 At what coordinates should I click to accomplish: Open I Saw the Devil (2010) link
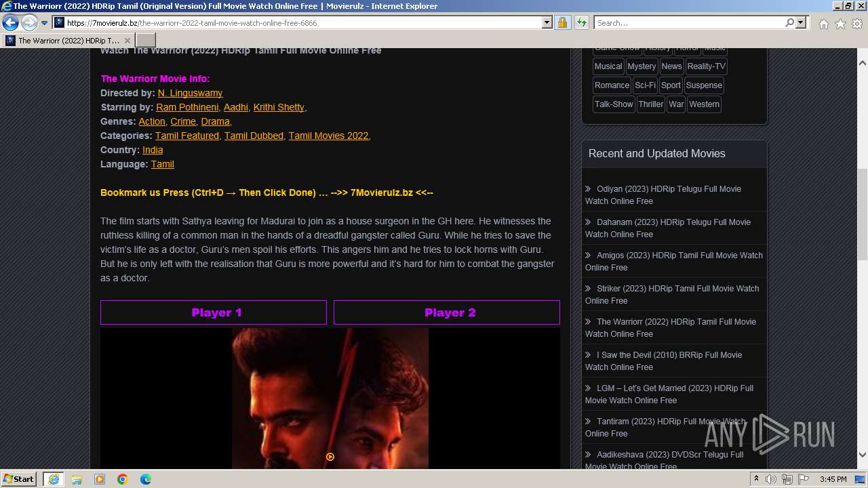click(x=663, y=361)
